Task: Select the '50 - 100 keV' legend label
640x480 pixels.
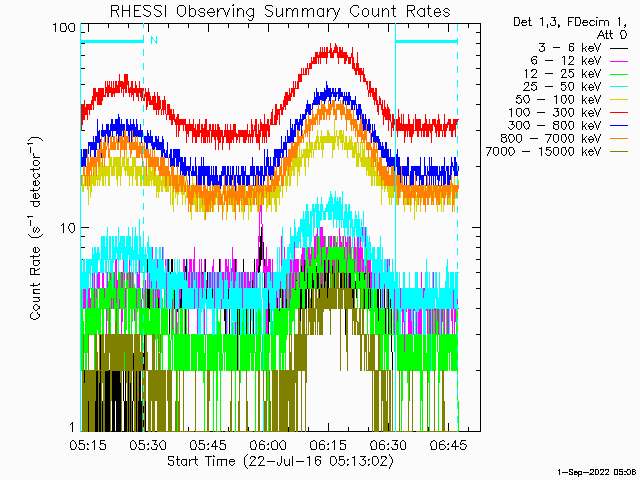Action: [558, 100]
